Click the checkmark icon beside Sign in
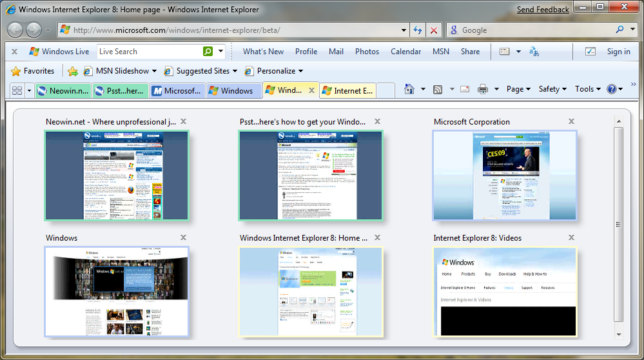Viewport: 644px width, 360px height. (590, 52)
